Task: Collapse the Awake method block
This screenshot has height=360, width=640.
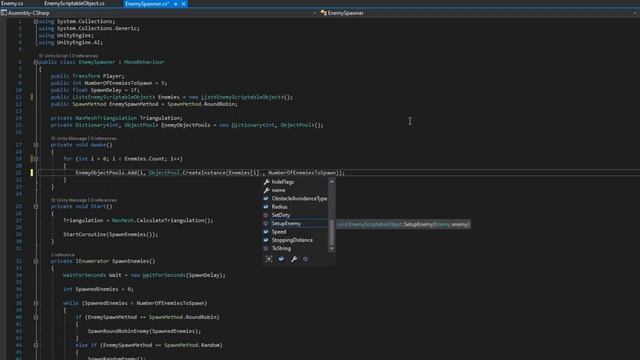Action: [36, 145]
